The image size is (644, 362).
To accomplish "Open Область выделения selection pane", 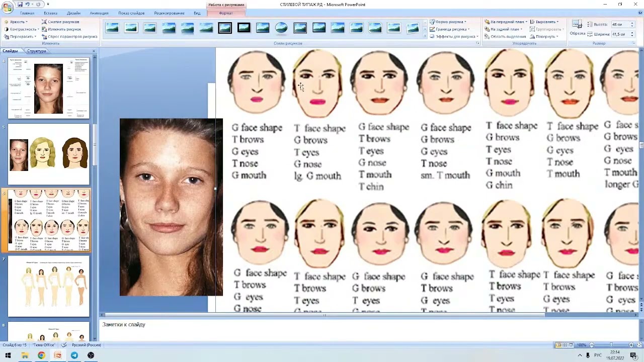I will 505,36.
